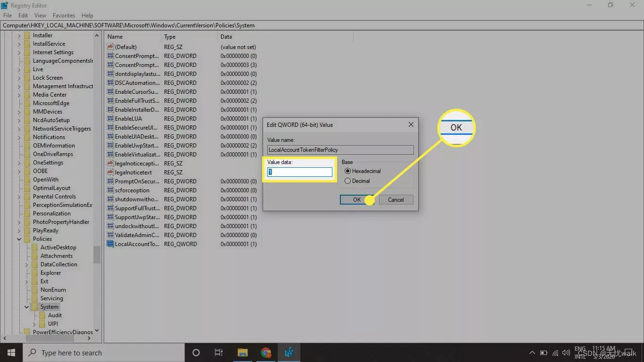644x362 pixels.
Task: Select the UIPI folder icon
Action: coord(42,324)
